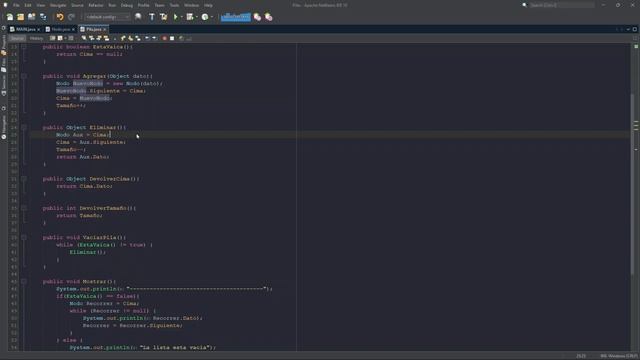The height and width of the screenshot is (360, 640).
Task: Click the Find Next Occurrence icon
Action: pyautogui.click(x=99, y=38)
